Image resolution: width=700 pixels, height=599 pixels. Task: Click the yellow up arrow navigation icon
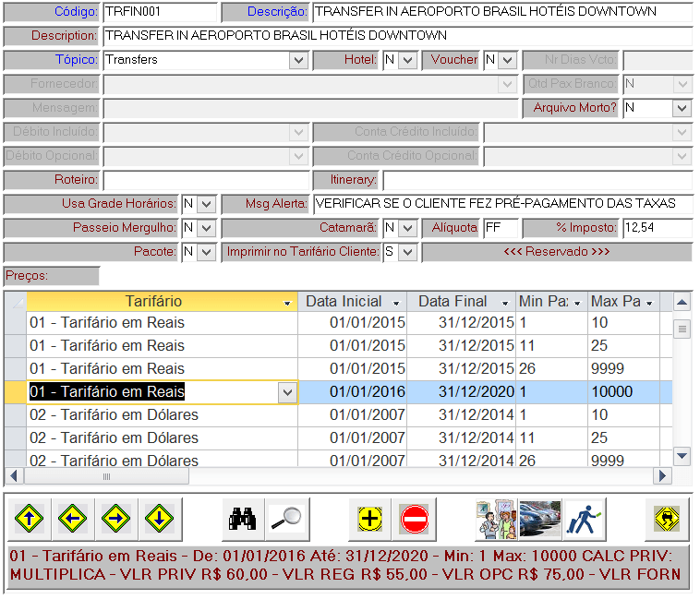[30, 519]
